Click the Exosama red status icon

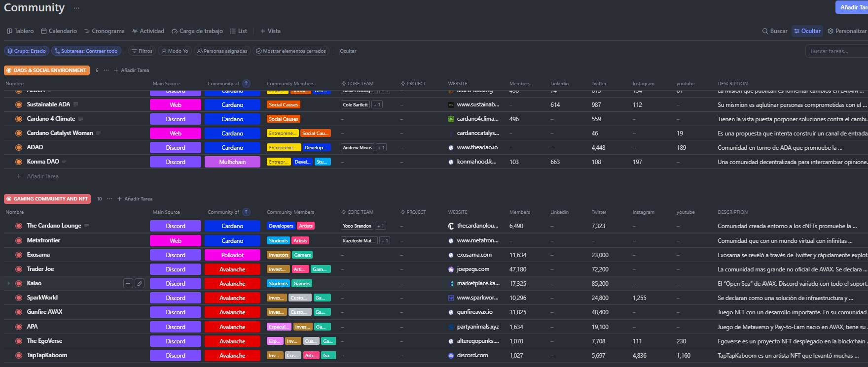point(19,255)
